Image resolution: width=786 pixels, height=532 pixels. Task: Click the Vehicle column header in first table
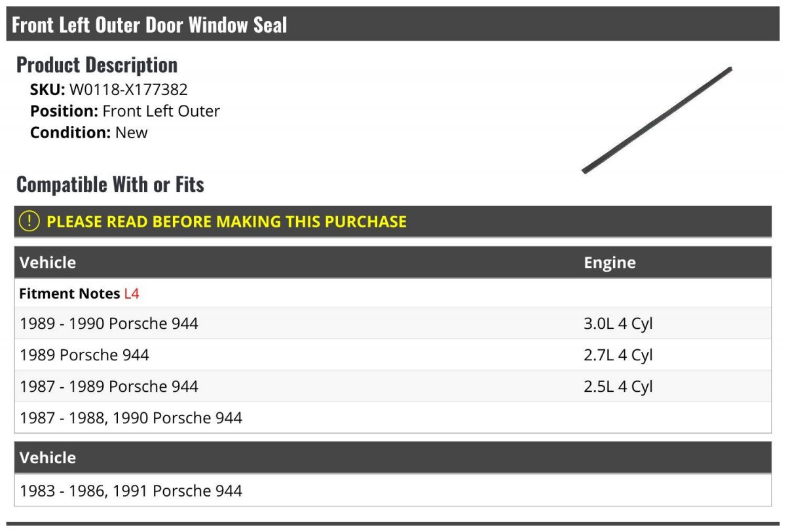point(48,263)
